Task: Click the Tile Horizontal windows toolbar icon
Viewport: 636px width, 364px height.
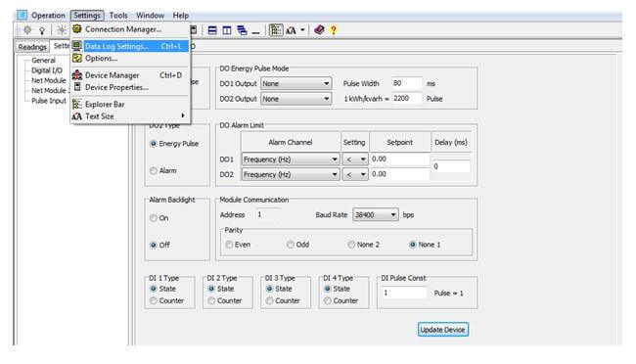Action: pyautogui.click(x=212, y=30)
